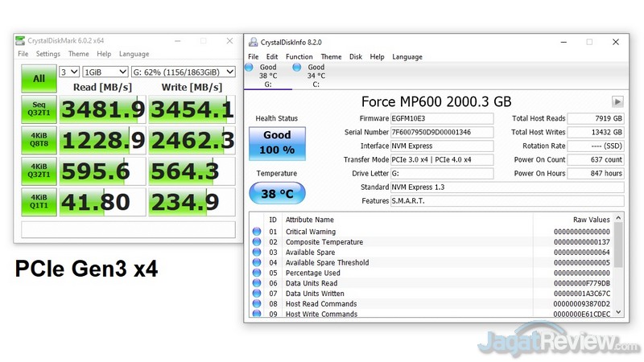Open CrystalDiskMark Language menu
644x362 pixels.
click(134, 54)
